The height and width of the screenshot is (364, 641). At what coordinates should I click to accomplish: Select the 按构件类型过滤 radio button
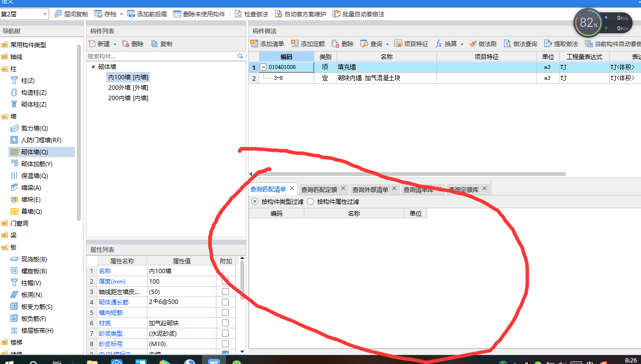click(x=255, y=202)
